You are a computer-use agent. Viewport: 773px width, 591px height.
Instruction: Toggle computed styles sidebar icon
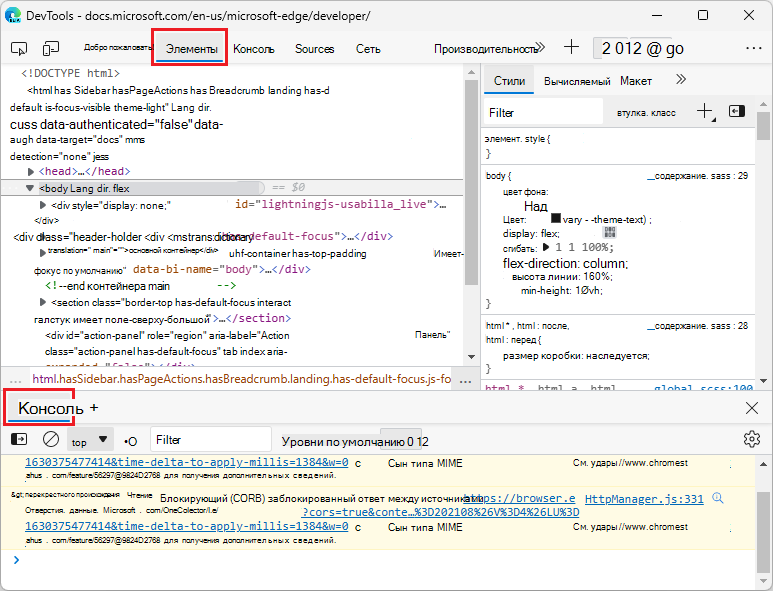point(737,111)
